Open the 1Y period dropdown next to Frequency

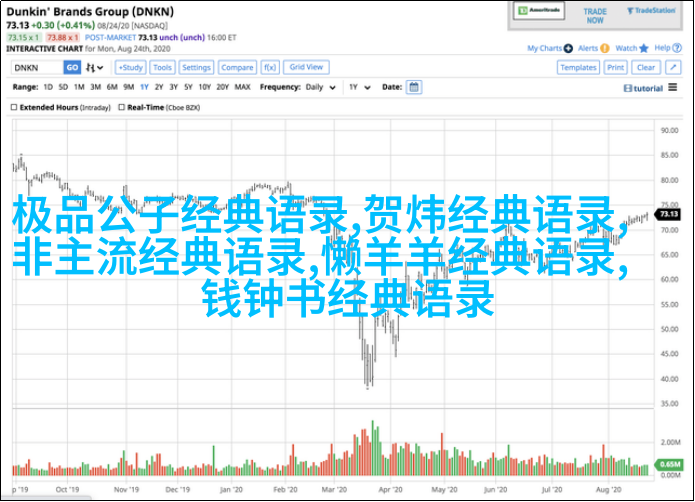(x=359, y=87)
